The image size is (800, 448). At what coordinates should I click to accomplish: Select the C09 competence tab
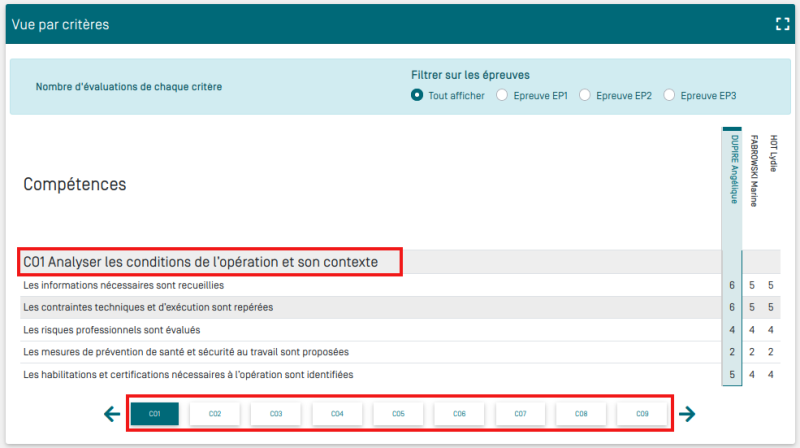pos(642,414)
